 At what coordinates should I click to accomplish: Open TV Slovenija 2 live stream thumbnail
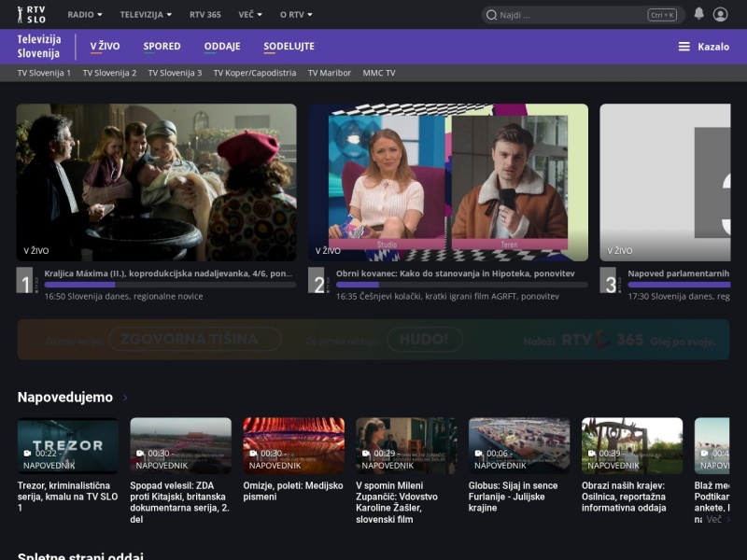tap(448, 182)
